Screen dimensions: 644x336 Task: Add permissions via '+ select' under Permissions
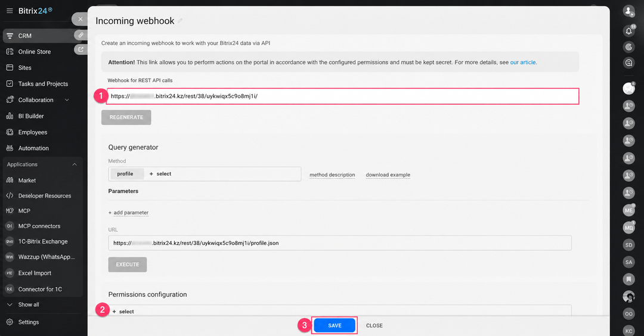click(123, 312)
